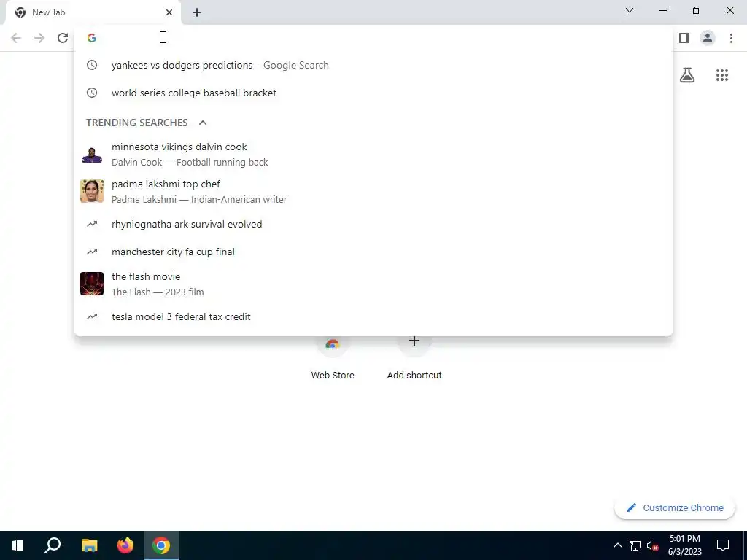Viewport: 747px width, 560px height.
Task: Select 'padma lakshmi top chef' trending search
Action: pos(373,192)
